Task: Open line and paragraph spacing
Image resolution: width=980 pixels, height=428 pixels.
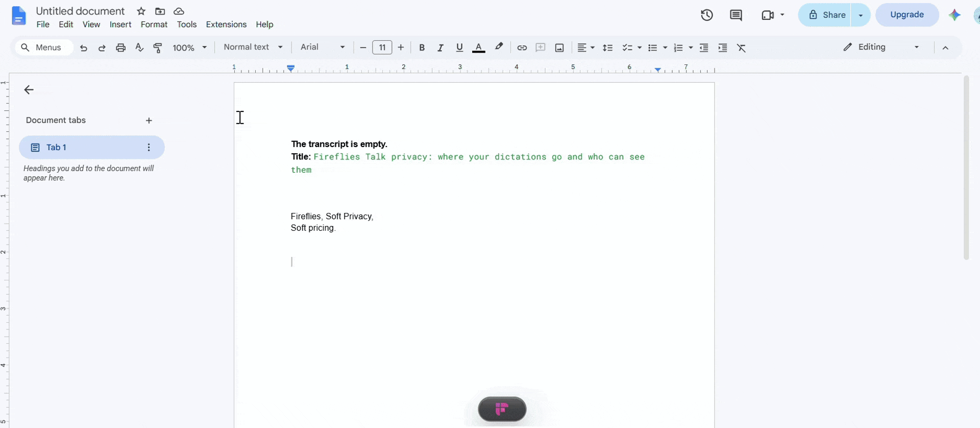Action: coord(607,47)
